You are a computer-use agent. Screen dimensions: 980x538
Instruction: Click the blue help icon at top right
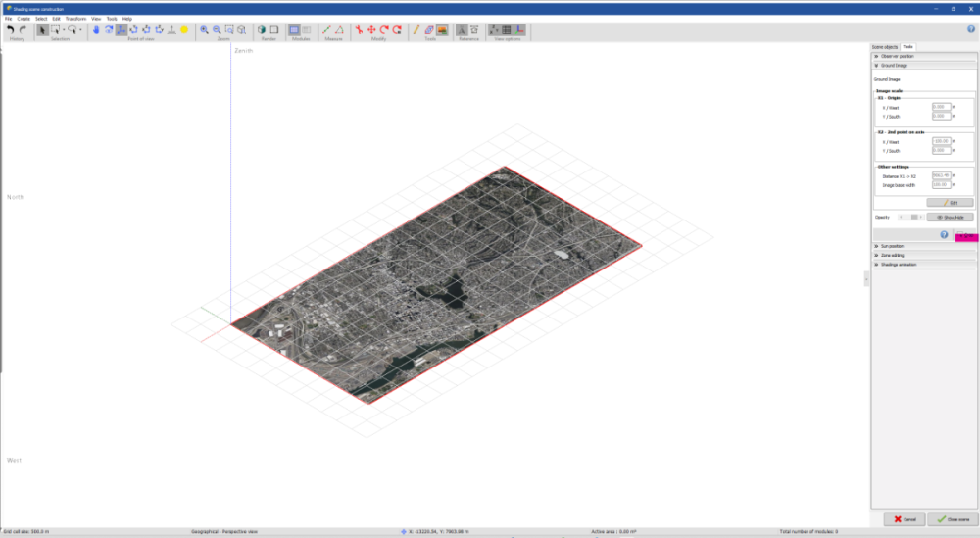[970, 29]
